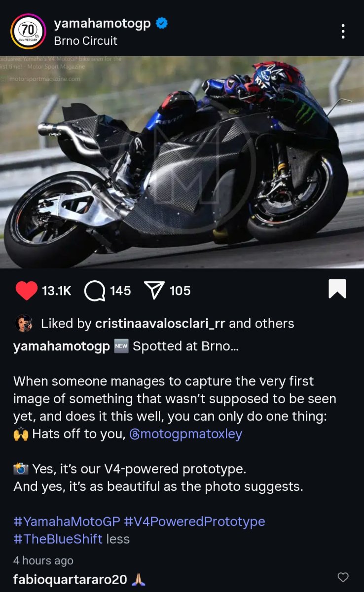Tap the V4 prototype bike photo
The height and width of the screenshot is (592, 364).
pos(182,162)
